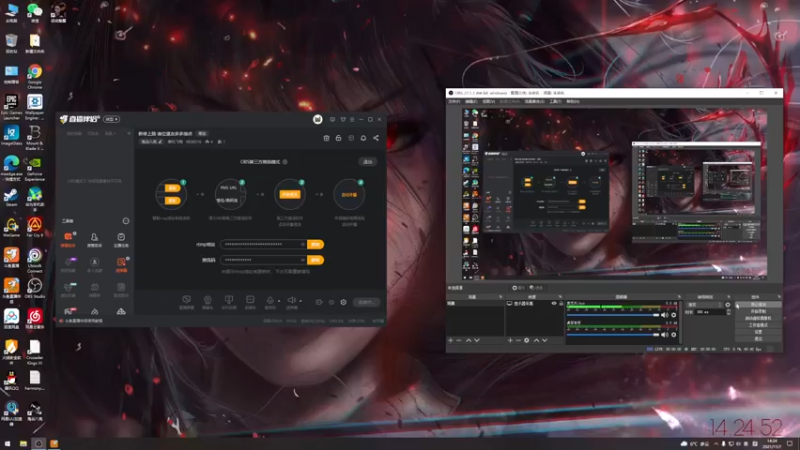
Task: Open the message icon in streaming app title bar
Action: click(x=332, y=119)
